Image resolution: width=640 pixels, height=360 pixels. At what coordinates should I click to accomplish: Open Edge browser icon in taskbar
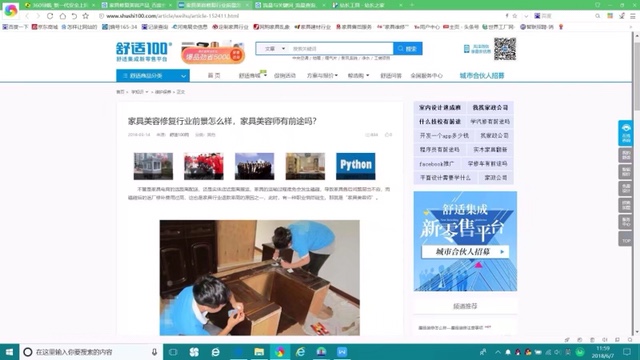tap(216, 352)
